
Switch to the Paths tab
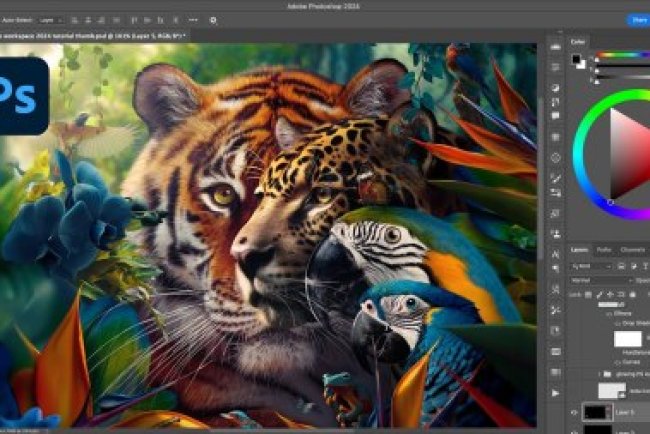604,249
